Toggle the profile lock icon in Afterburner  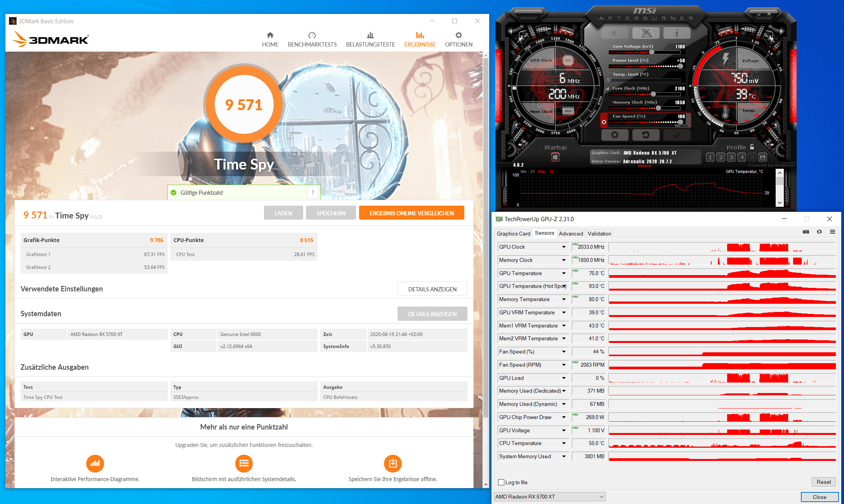point(752,147)
